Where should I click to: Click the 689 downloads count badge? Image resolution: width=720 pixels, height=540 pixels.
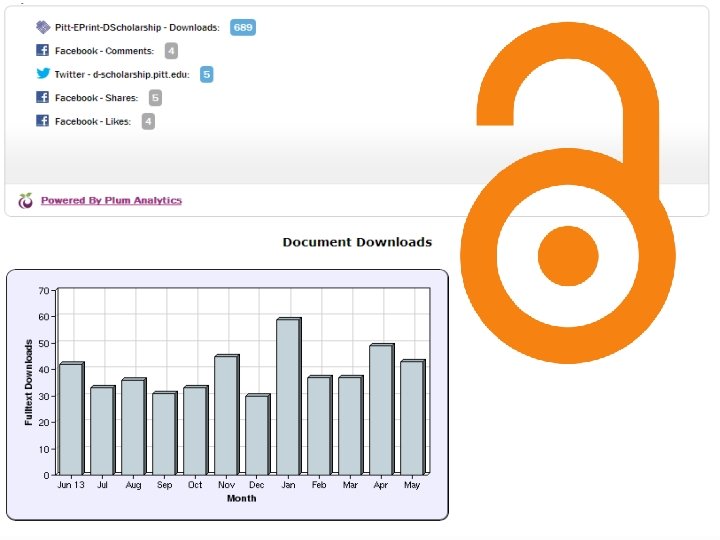point(243,28)
